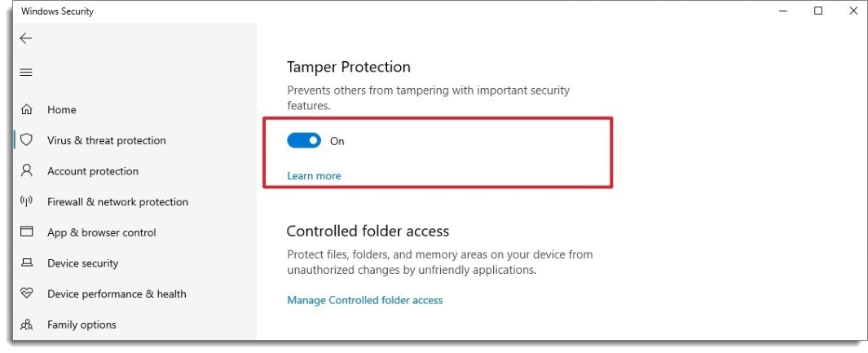Screen dimensions: 868x353
Task: Click the Family options people icon
Action: (x=27, y=324)
